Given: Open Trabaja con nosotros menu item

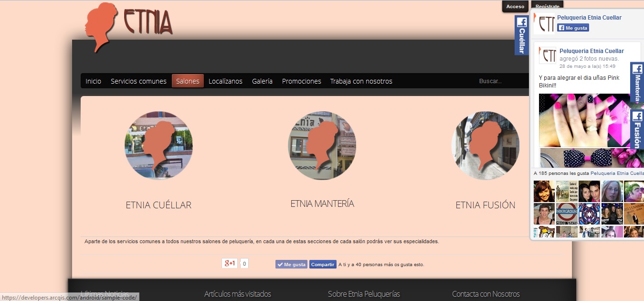Looking at the screenshot, I should [361, 81].
